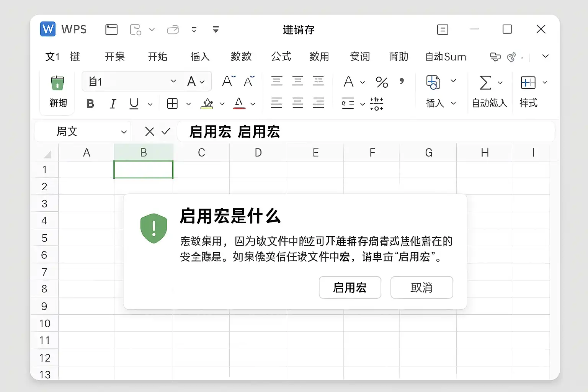Apply the comma number style
Viewport: 588px width, 392px height.
402,81
